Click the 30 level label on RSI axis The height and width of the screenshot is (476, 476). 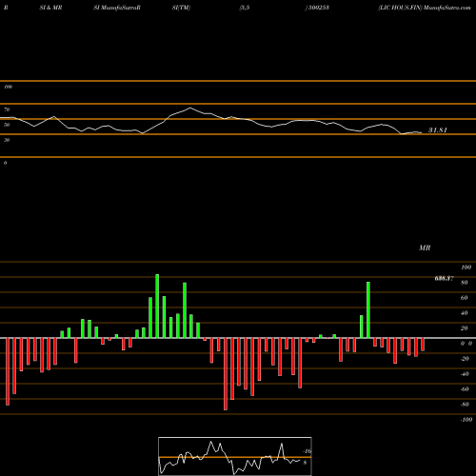[7, 140]
